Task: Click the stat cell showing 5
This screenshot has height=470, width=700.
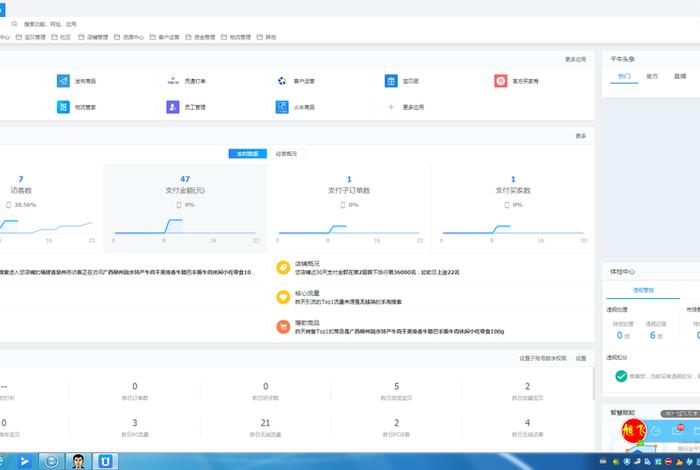Action: click(x=396, y=391)
